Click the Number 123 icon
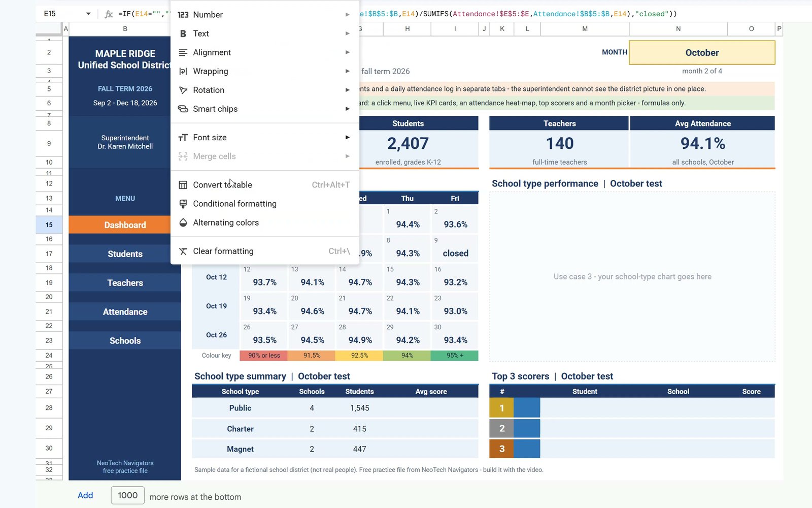Image resolution: width=812 pixels, height=508 pixels. tap(183, 15)
